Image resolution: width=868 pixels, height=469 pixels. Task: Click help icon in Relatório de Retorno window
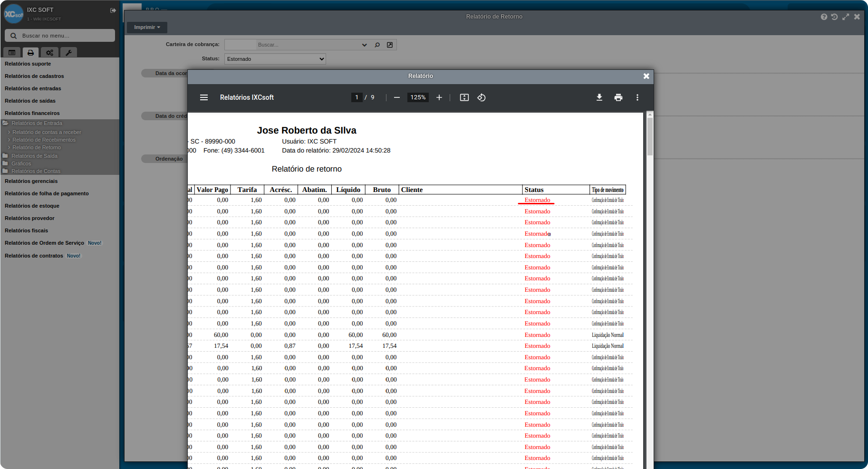pyautogui.click(x=824, y=17)
